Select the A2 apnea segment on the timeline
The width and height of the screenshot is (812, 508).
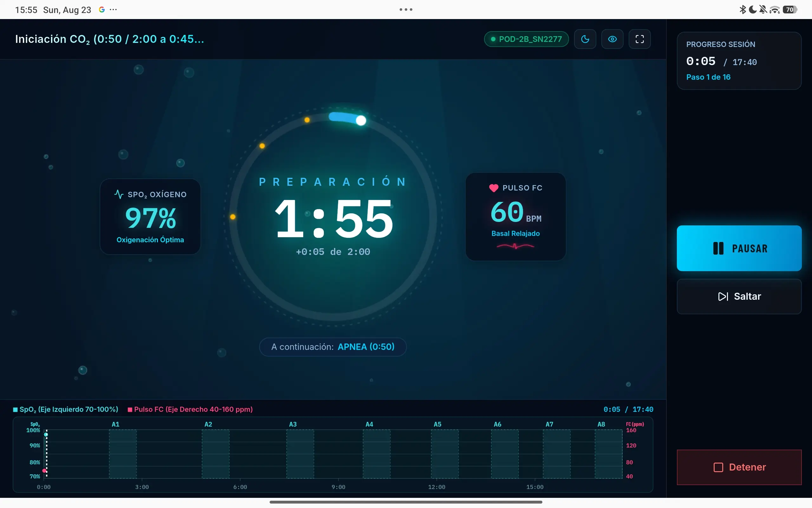[215, 454]
